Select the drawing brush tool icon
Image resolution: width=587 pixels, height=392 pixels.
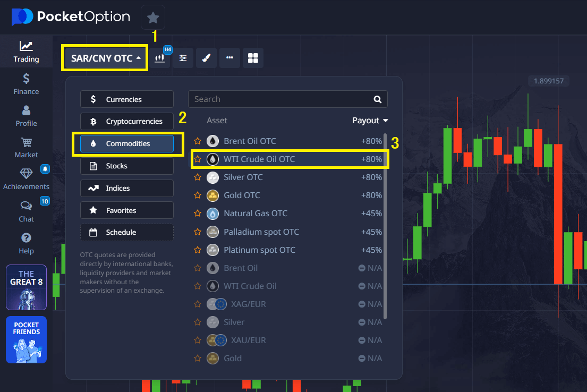click(x=207, y=58)
